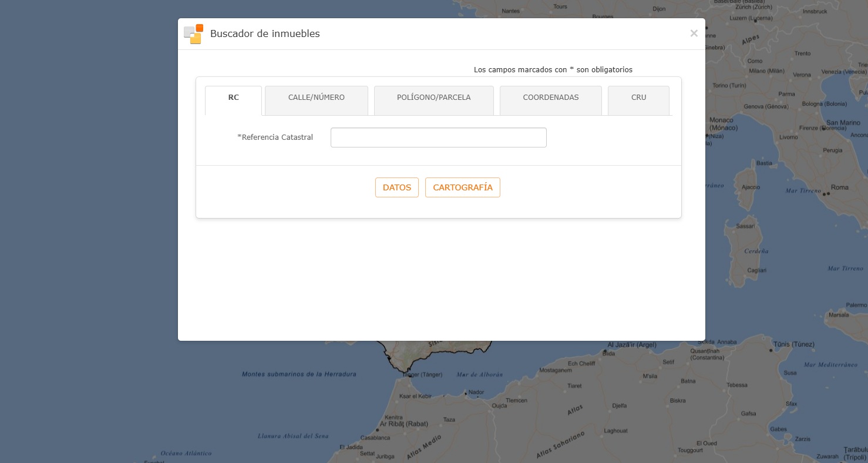Click Al Jazā'ir (Argel) map label
The image size is (868, 463).
click(x=631, y=345)
